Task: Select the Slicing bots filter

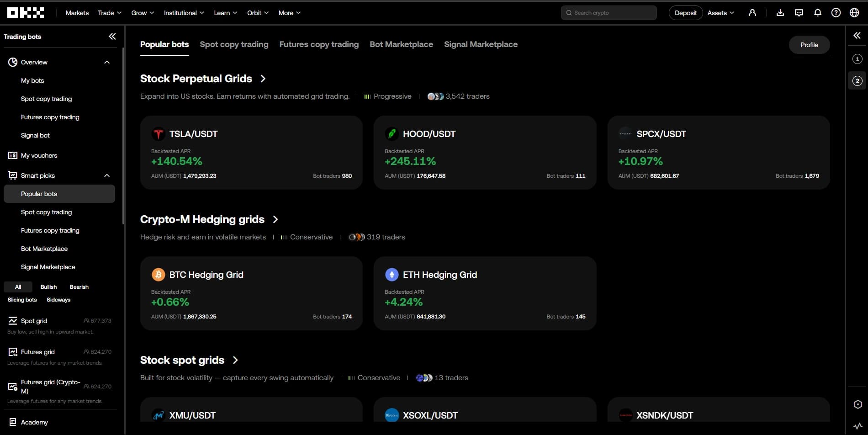Action: (x=22, y=300)
